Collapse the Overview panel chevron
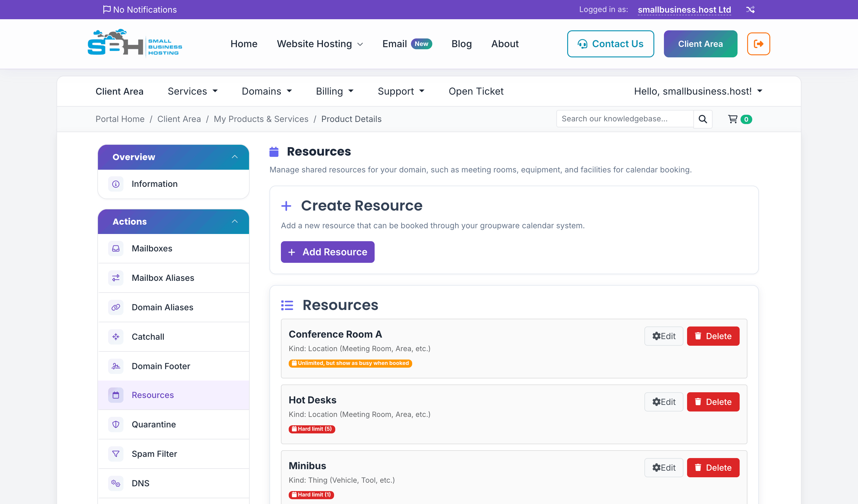This screenshot has width=858, height=504. (235, 157)
